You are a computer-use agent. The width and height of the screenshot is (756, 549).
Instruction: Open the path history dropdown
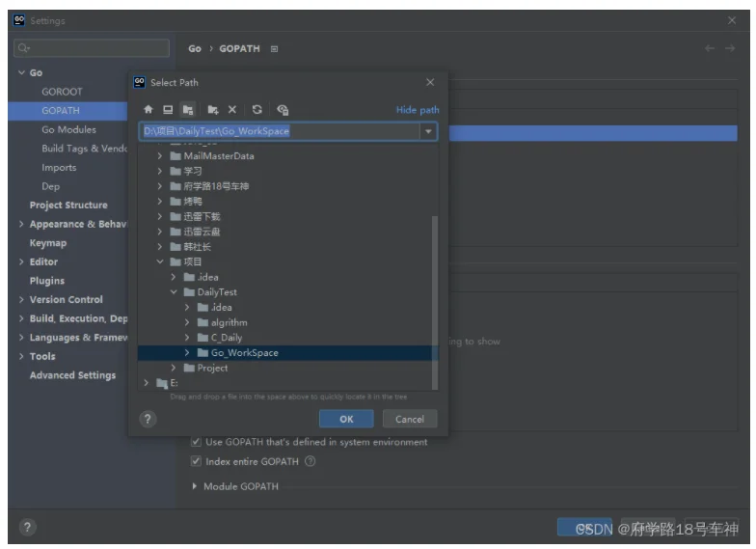coord(428,131)
